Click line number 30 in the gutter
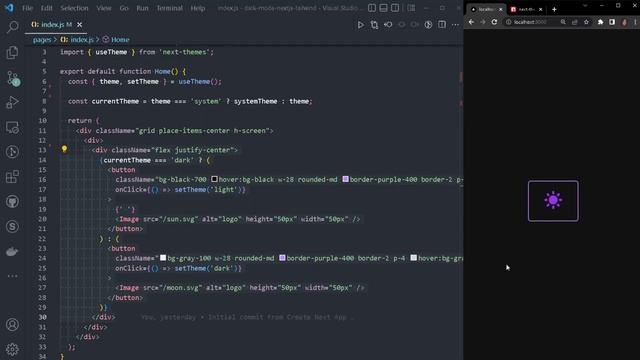The height and width of the screenshot is (360, 640). coord(42,317)
